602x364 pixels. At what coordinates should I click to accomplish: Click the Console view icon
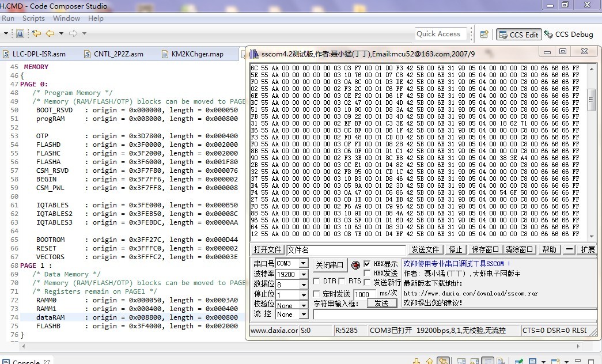pos(6,361)
